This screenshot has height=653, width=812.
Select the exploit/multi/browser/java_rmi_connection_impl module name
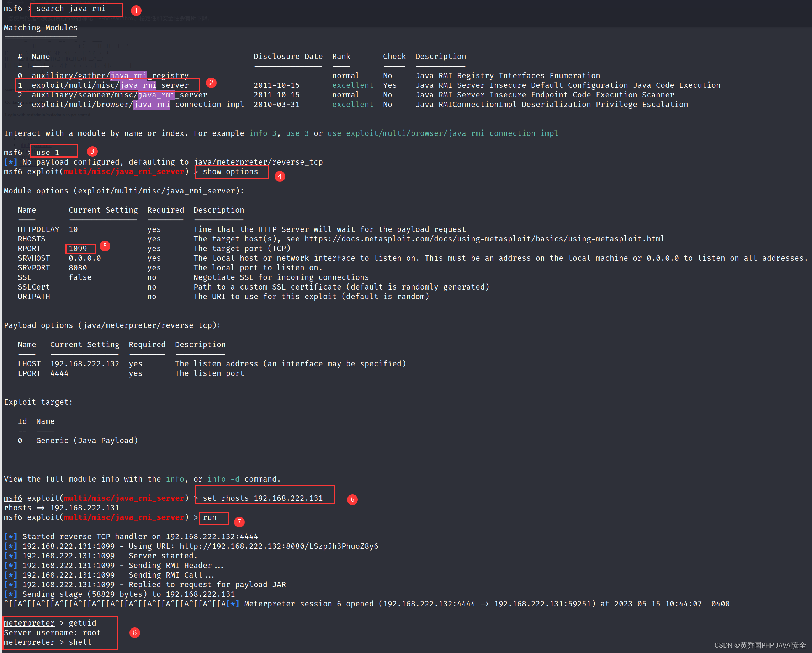(138, 105)
